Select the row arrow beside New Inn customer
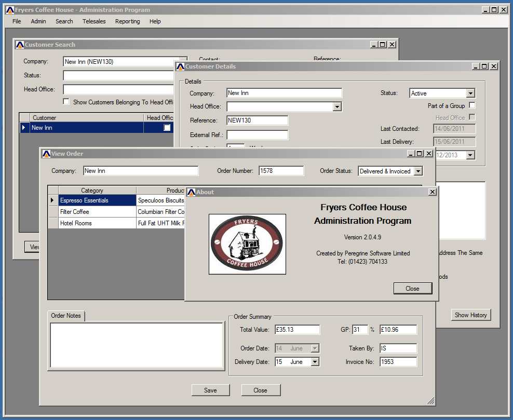The height and width of the screenshot is (420, 513). click(x=24, y=128)
